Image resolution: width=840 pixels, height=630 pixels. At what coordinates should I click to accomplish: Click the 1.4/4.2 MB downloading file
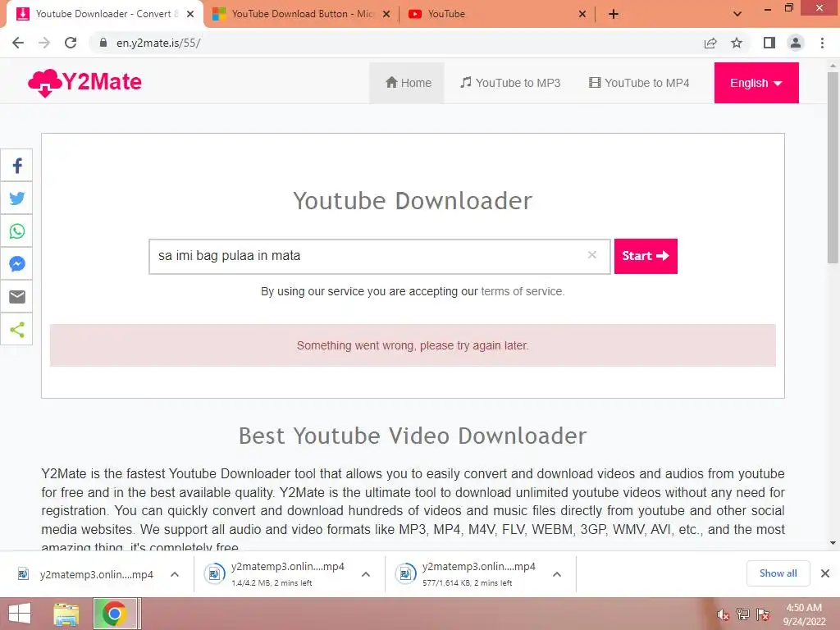click(x=275, y=573)
